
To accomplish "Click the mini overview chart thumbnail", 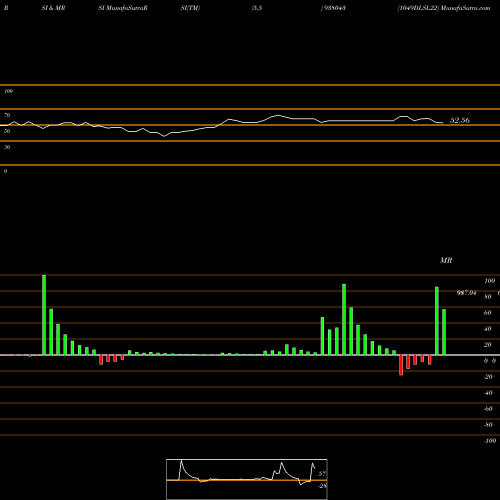I will click(x=247, y=479).
